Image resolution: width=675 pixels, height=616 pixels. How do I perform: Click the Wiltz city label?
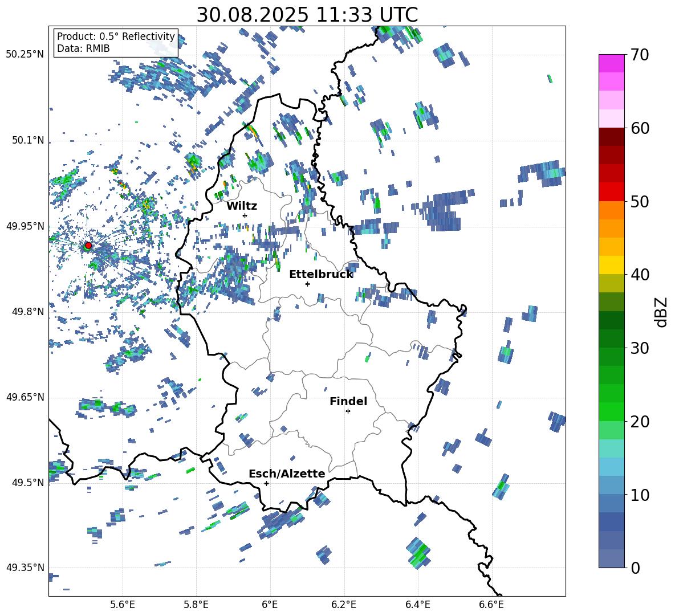click(242, 206)
